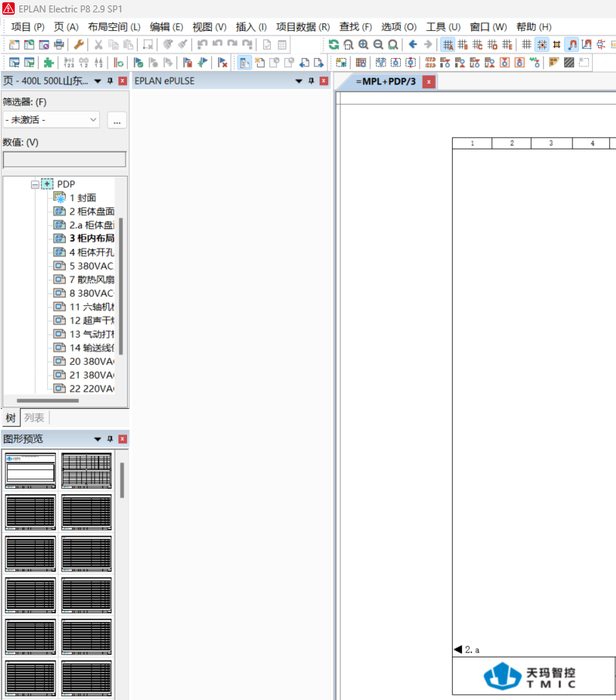Click the green refresh icon

pyautogui.click(x=334, y=45)
